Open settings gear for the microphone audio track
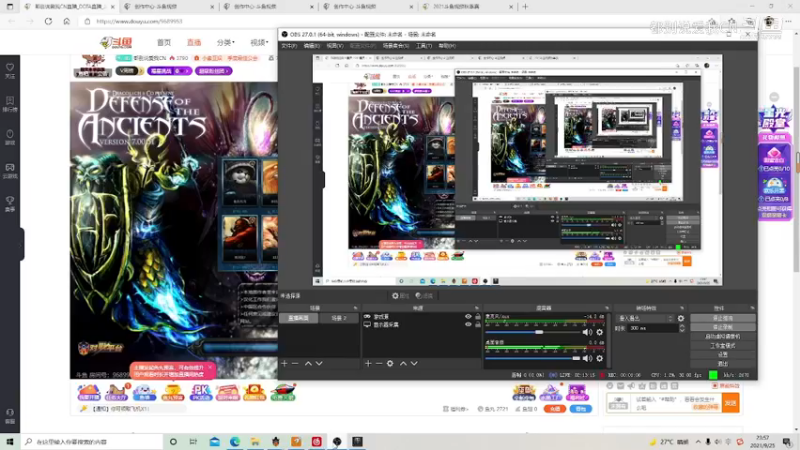 tap(599, 332)
